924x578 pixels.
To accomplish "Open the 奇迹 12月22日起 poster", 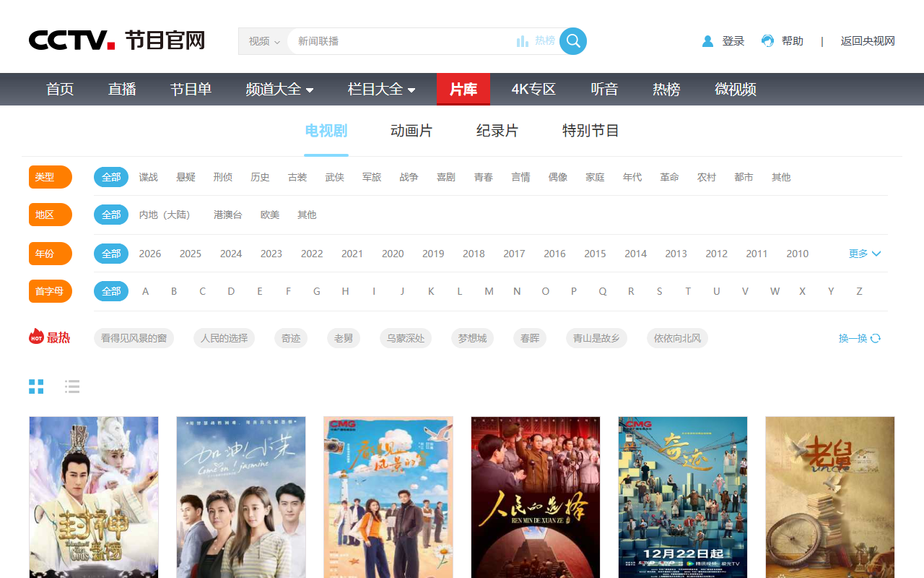I will pos(683,497).
